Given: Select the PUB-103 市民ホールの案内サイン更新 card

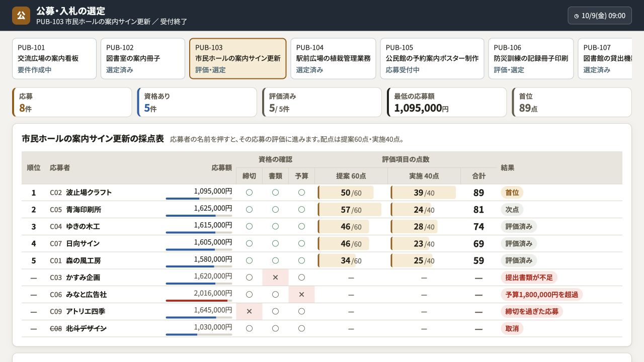Looking at the screenshot, I should click(238, 59).
